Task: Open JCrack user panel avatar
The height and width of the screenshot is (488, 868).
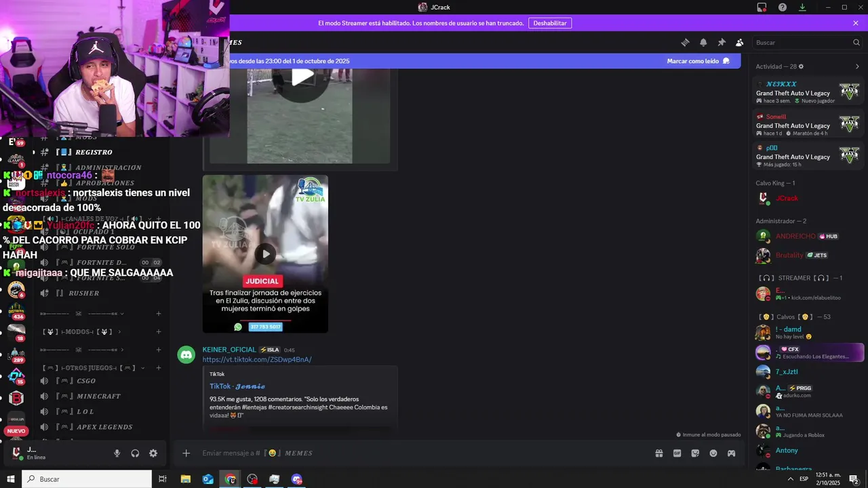Action: 17,453
